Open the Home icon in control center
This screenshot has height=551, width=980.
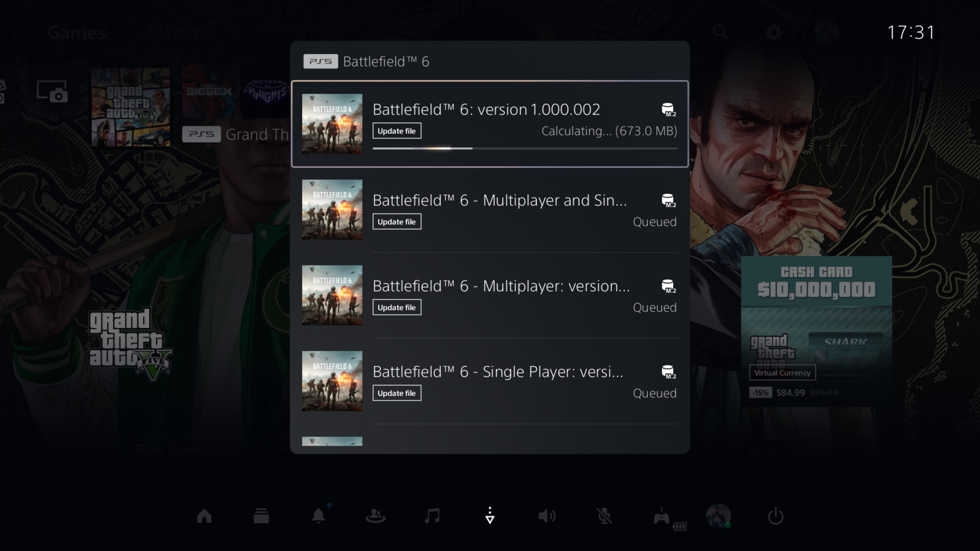tap(204, 516)
